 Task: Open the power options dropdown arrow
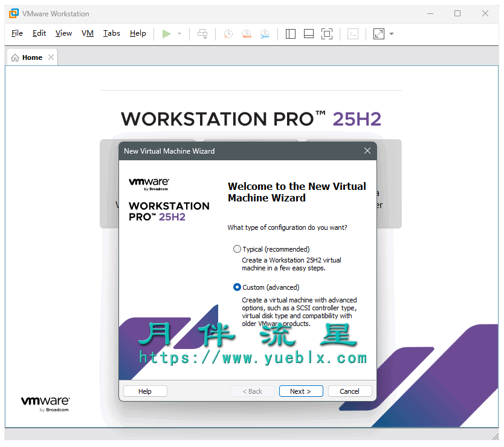179,34
